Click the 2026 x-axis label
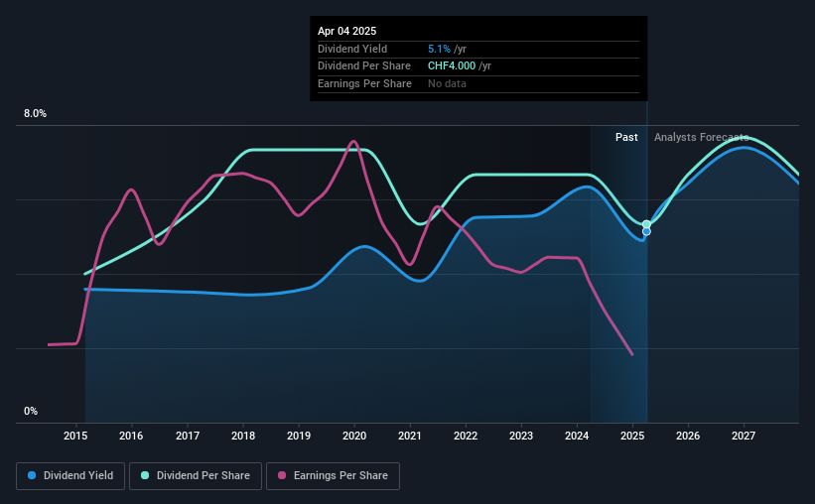 [688, 436]
